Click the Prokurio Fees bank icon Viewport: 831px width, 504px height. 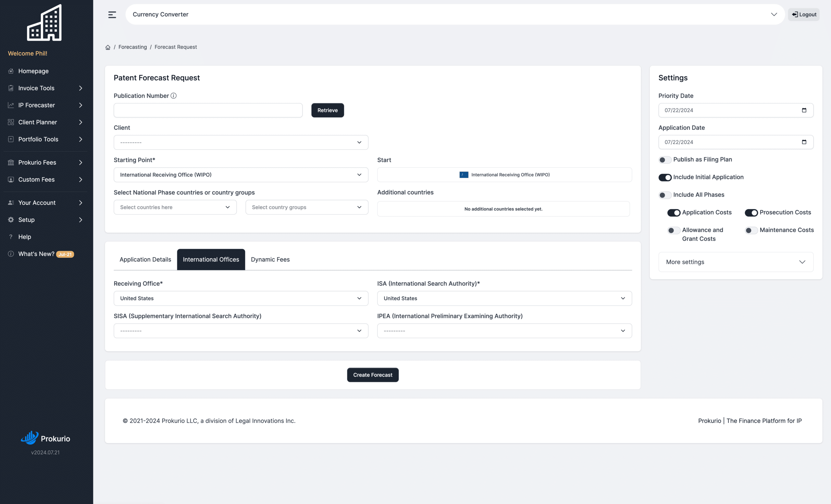pos(11,163)
